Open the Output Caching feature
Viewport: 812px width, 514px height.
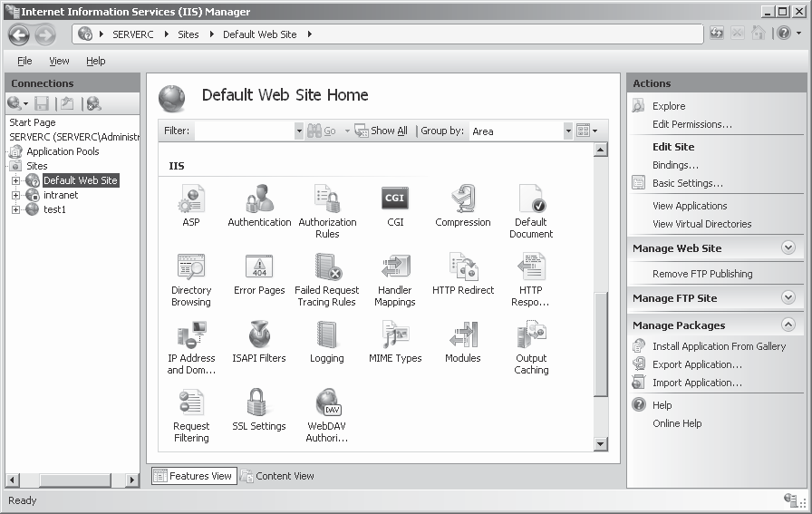tap(531, 348)
